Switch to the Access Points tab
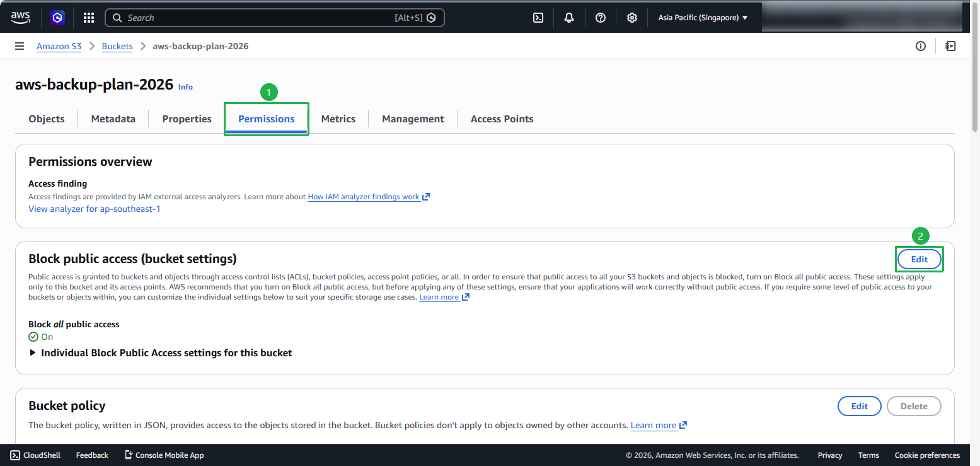 (x=502, y=119)
